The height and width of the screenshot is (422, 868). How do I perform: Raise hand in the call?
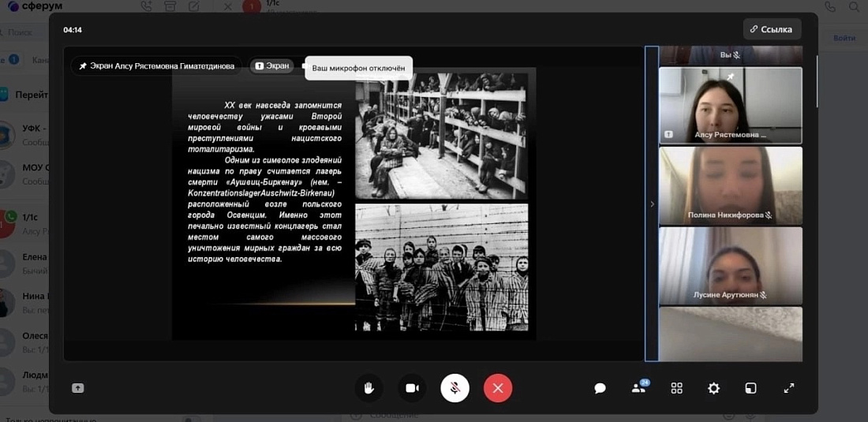[x=369, y=388]
